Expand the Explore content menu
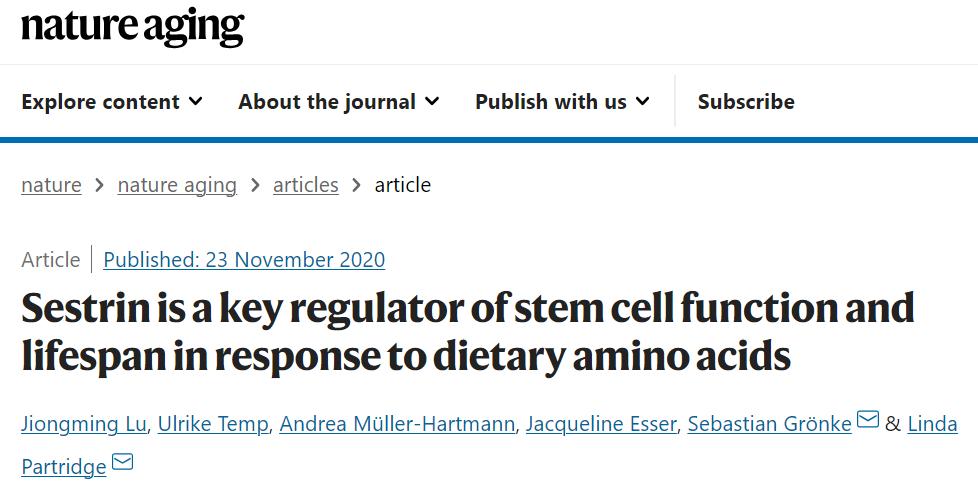Image resolution: width=978 pixels, height=491 pixels. tap(112, 102)
